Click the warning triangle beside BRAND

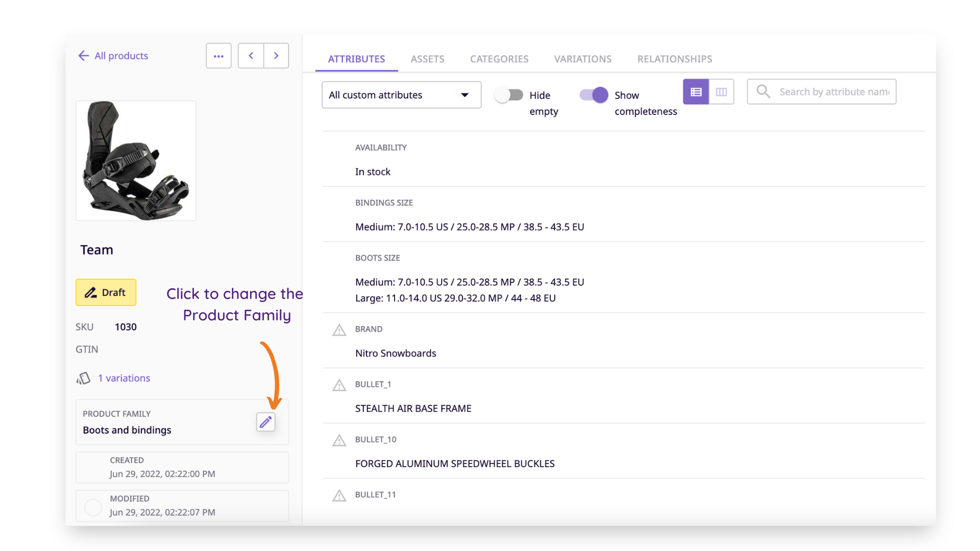pyautogui.click(x=339, y=330)
